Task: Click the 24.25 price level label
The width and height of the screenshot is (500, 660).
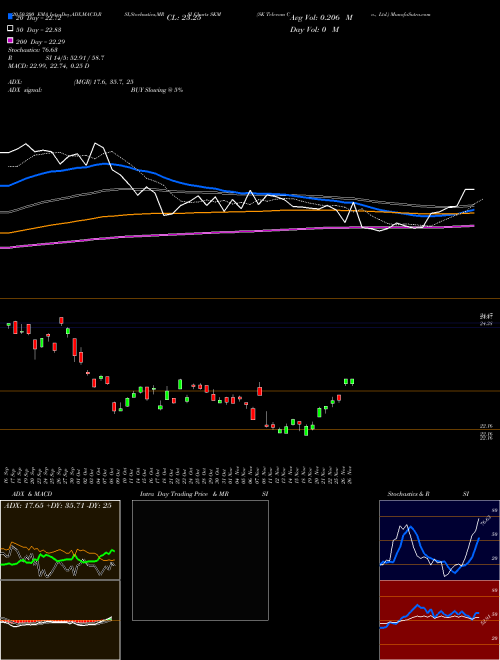Action: tap(487, 323)
